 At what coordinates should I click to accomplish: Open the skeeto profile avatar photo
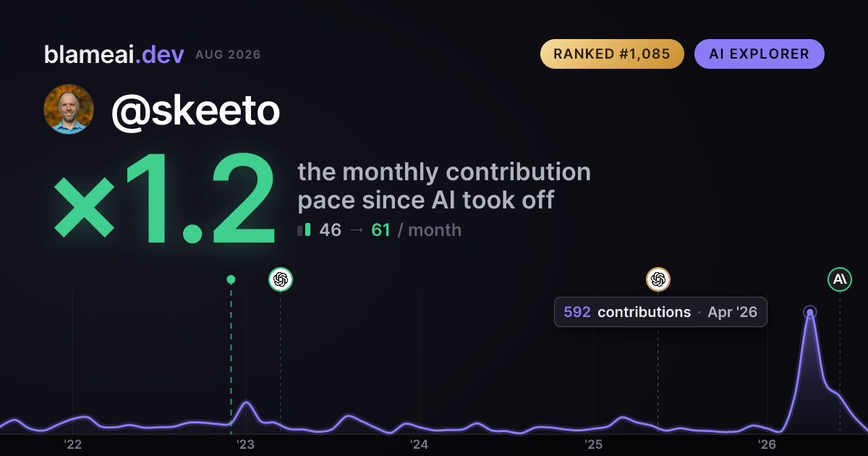point(69,109)
